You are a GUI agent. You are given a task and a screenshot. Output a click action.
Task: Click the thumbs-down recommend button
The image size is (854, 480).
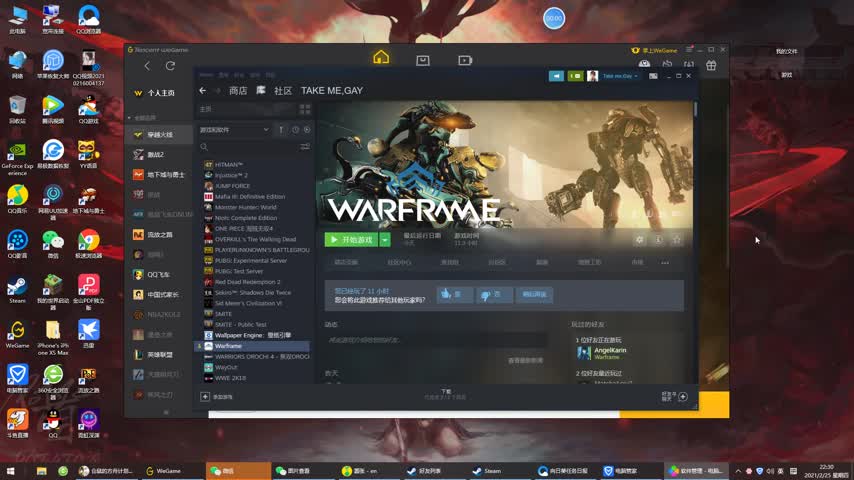point(494,294)
